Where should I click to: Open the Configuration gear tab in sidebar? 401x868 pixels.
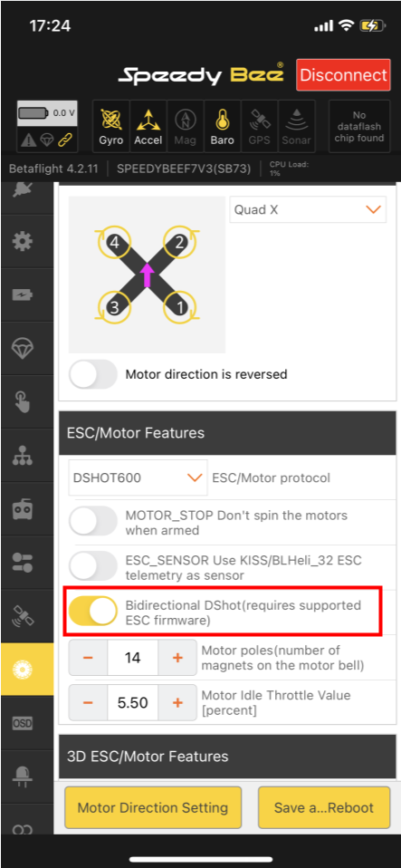23,241
